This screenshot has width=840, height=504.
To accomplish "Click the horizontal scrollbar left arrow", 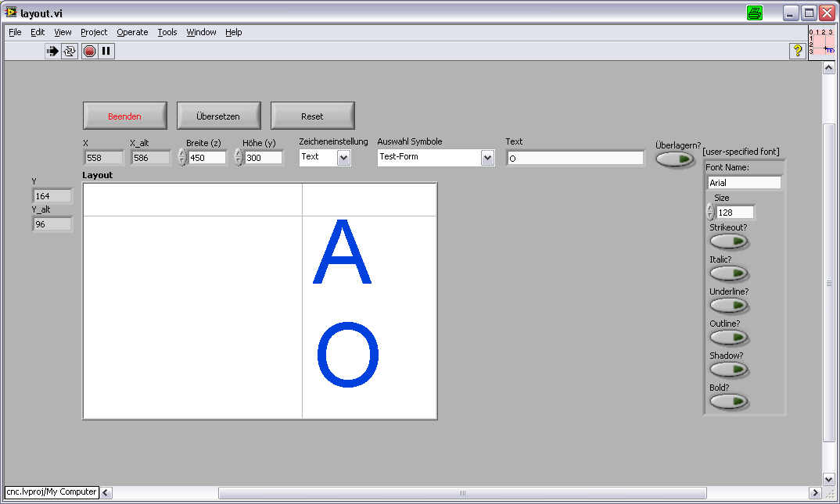I will tap(106, 493).
